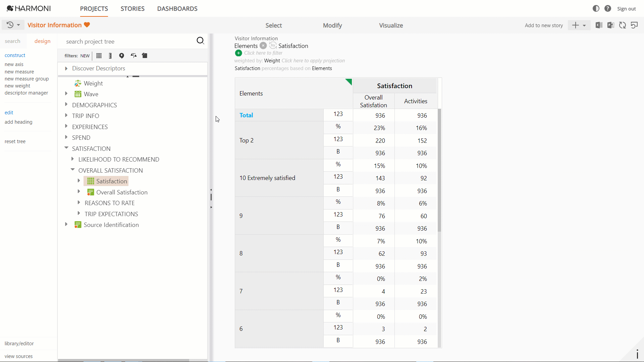This screenshot has height=362, width=644.
Task: Open the DASHBOARDS tab
Action: pyautogui.click(x=177, y=9)
